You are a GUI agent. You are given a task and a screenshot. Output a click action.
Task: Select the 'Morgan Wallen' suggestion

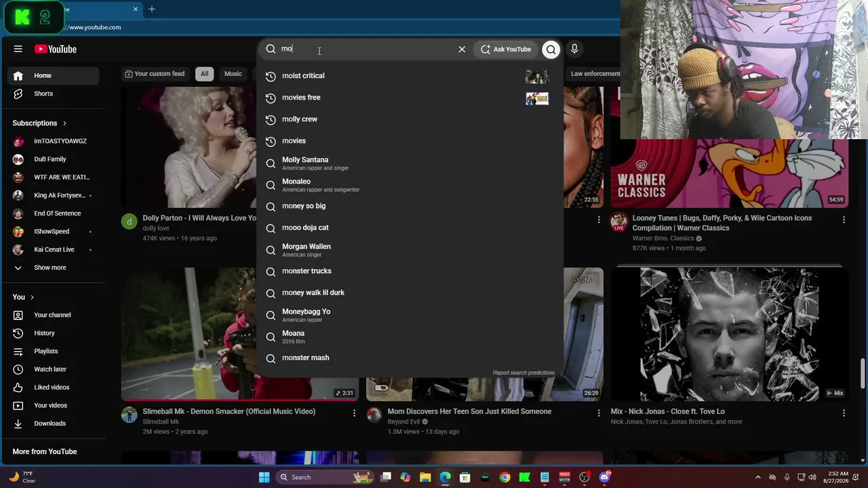pos(410,250)
